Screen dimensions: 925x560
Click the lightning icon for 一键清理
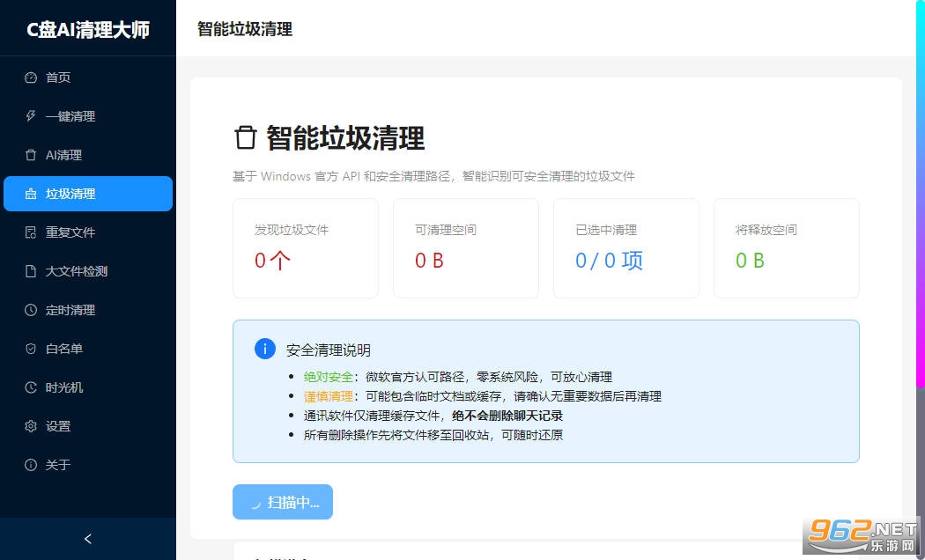pos(31,116)
